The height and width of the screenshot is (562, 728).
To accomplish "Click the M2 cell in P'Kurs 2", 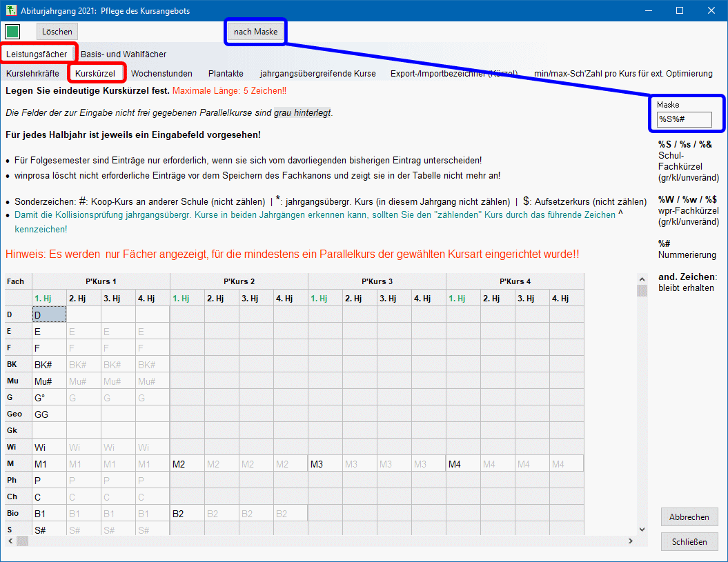I will point(187,464).
